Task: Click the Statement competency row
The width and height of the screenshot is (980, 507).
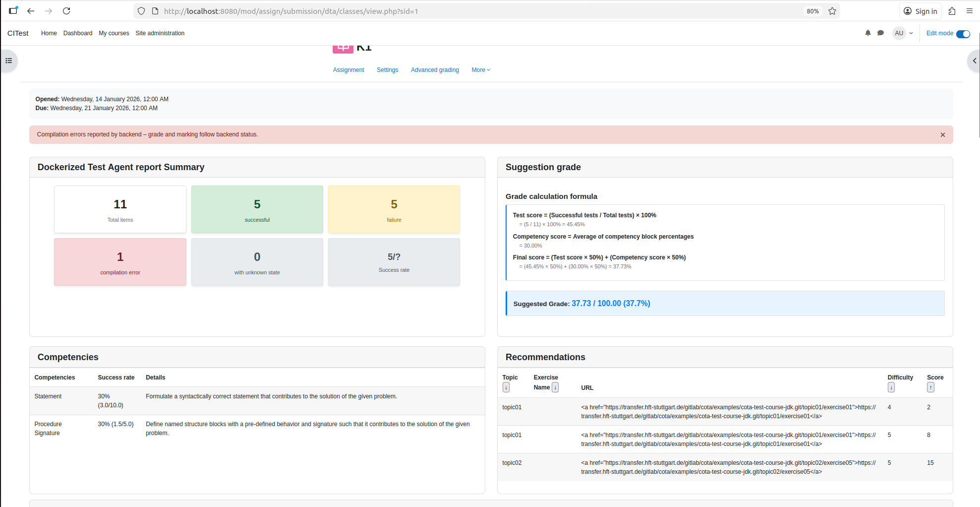Action: [x=257, y=401]
